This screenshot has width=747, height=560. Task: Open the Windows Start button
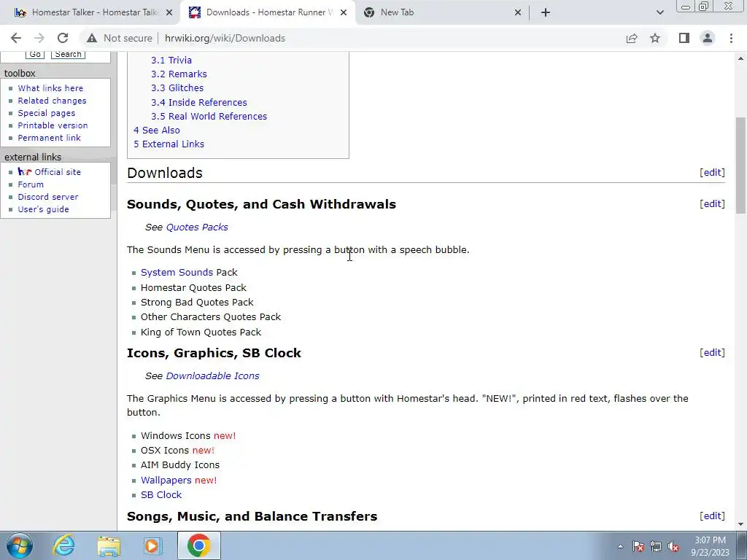(20, 545)
